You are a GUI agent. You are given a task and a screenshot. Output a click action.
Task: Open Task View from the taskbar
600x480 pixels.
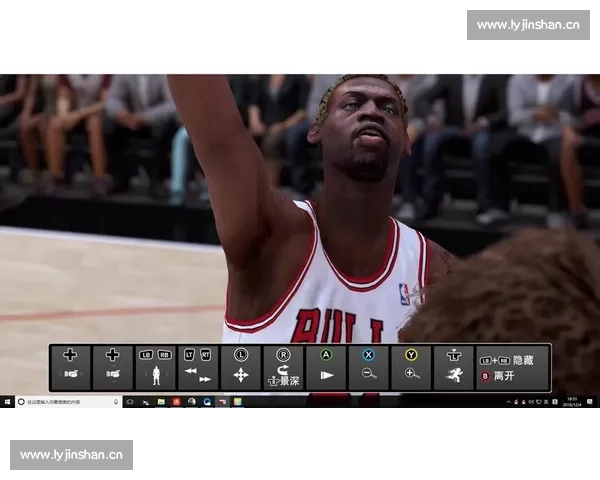[x=130, y=402]
